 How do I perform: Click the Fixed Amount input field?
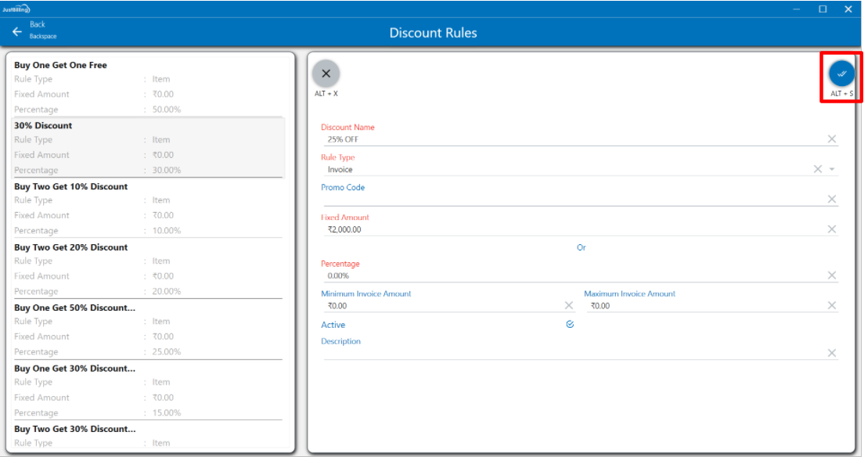tap(571, 229)
